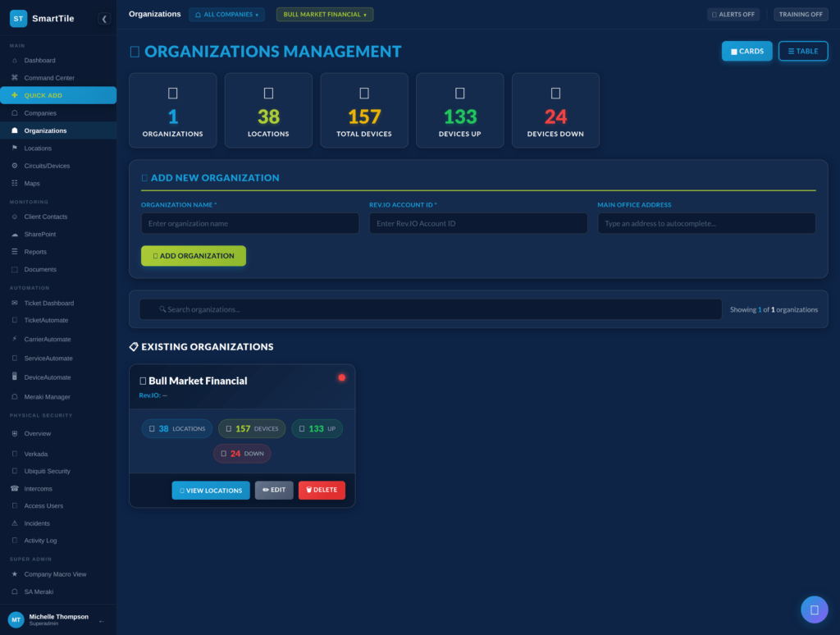Open the ALL COMPANIES dropdown
This screenshot has height=635, width=840.
click(226, 15)
